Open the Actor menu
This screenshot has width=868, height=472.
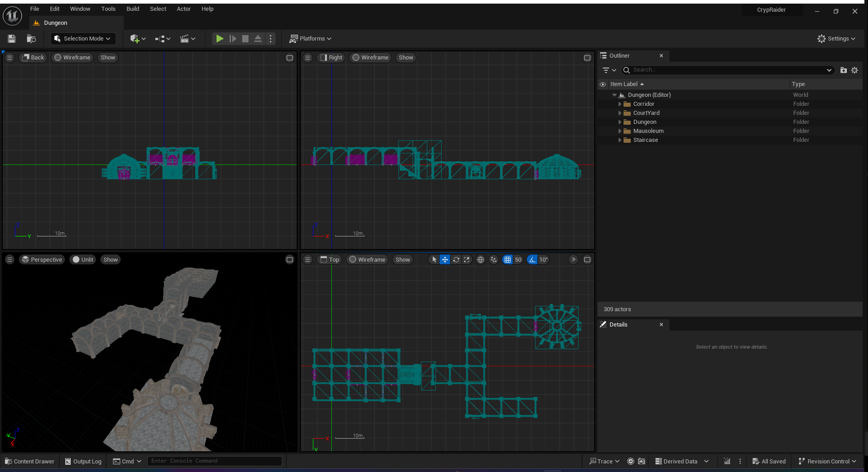pos(184,9)
